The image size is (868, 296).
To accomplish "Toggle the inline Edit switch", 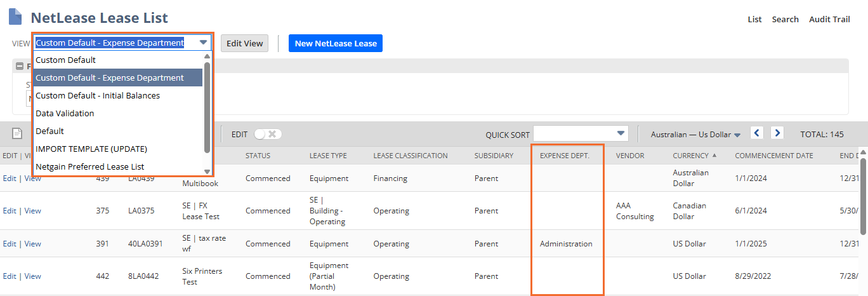I will pos(268,134).
